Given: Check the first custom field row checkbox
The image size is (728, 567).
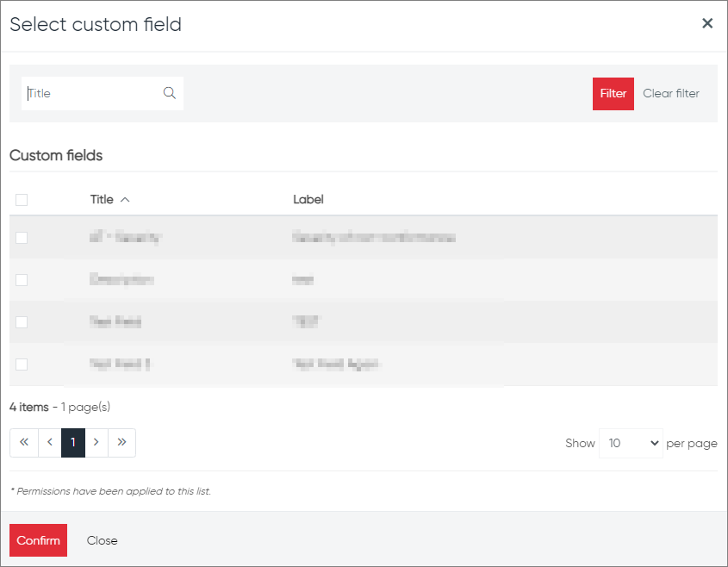Looking at the screenshot, I should pos(22,238).
